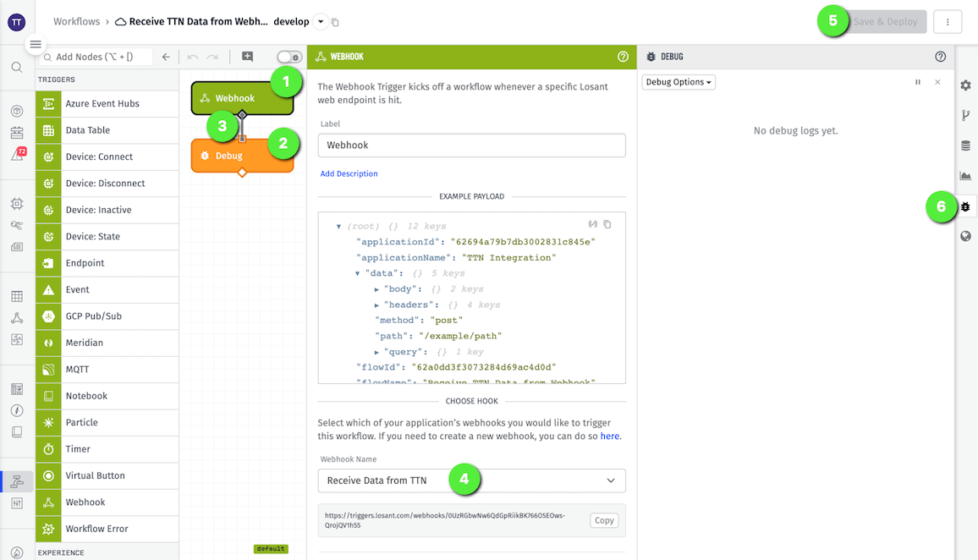The height and width of the screenshot is (560, 978).
Task: Toggle the workflow enabled switch
Action: pos(288,57)
